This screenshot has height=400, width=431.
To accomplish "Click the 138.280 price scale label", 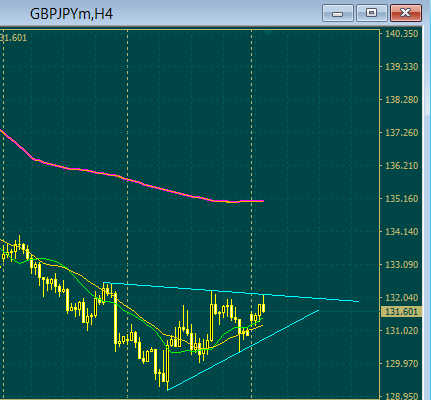I will pyautogui.click(x=402, y=100).
